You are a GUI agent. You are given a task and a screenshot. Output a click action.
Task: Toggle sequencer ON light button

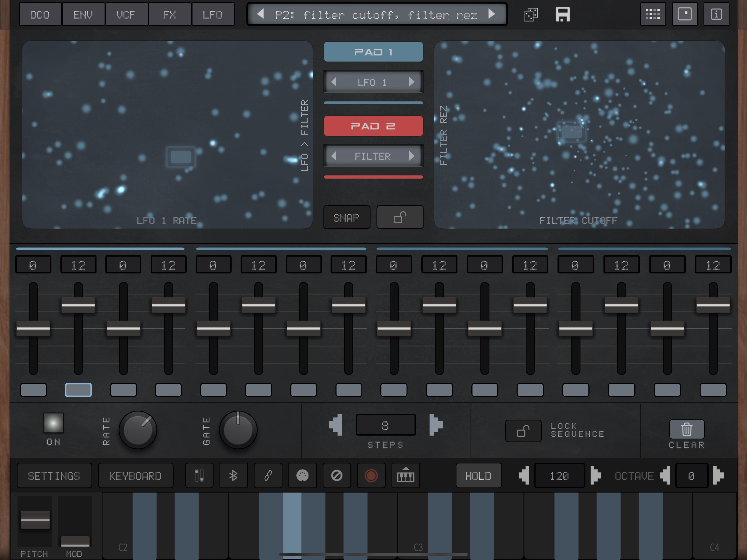pos(53,423)
